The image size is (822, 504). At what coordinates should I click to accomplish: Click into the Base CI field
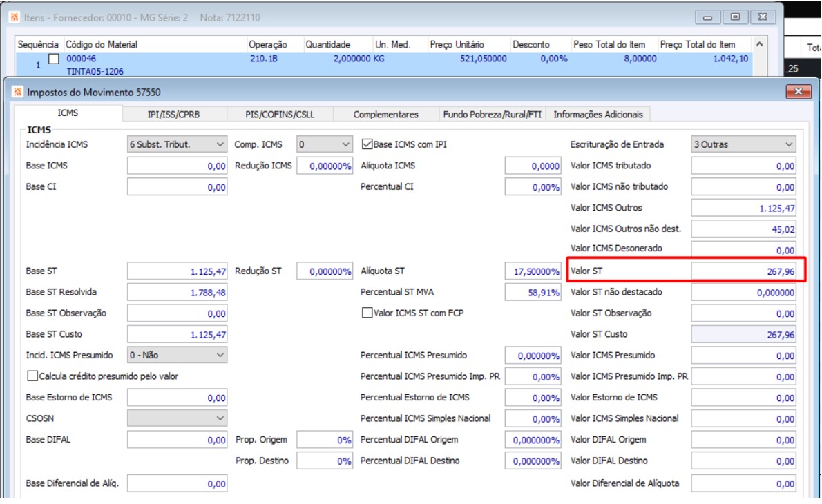tap(178, 187)
